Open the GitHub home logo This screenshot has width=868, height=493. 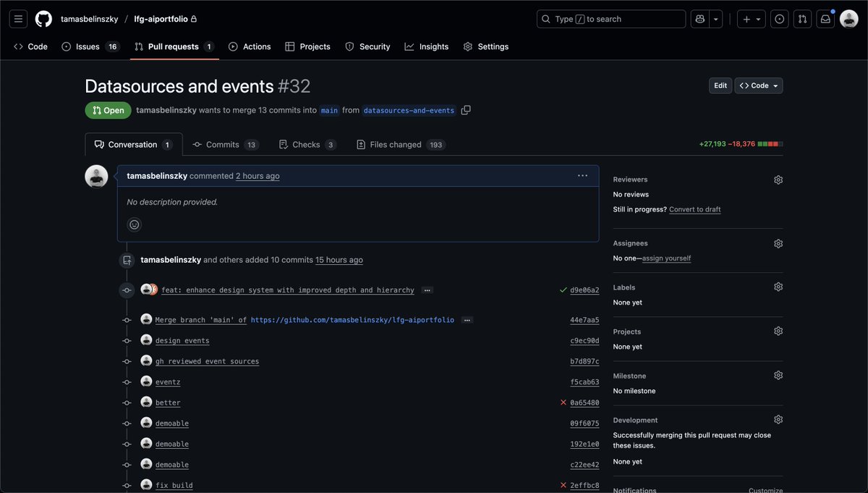point(43,18)
